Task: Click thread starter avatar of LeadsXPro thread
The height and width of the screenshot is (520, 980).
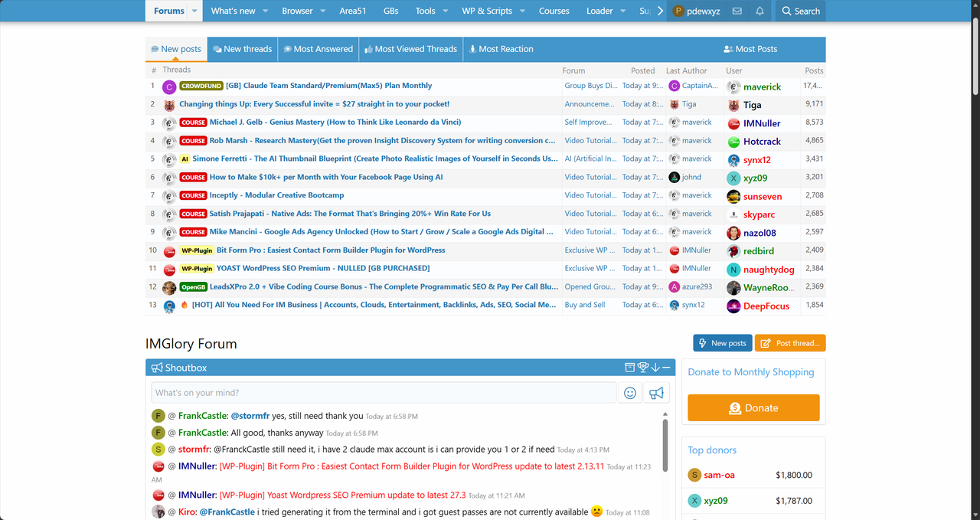Action: [x=169, y=288]
